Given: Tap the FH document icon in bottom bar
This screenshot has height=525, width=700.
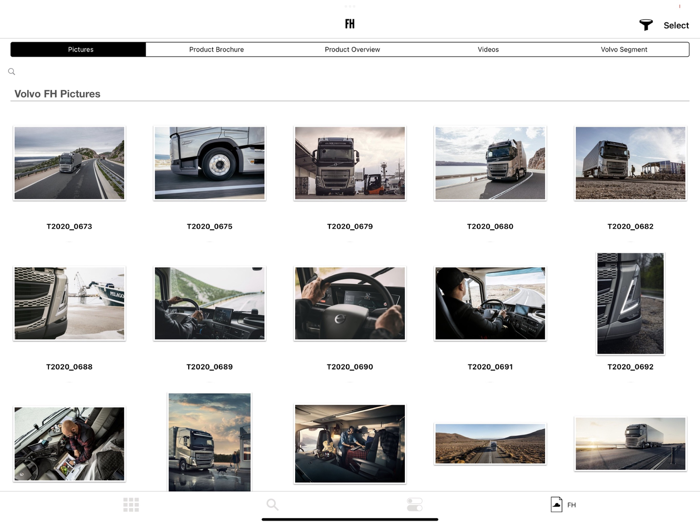Looking at the screenshot, I should (563, 505).
